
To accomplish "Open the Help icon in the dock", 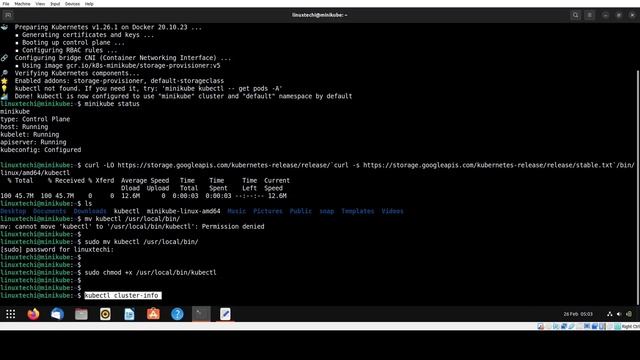I will 177,314.
